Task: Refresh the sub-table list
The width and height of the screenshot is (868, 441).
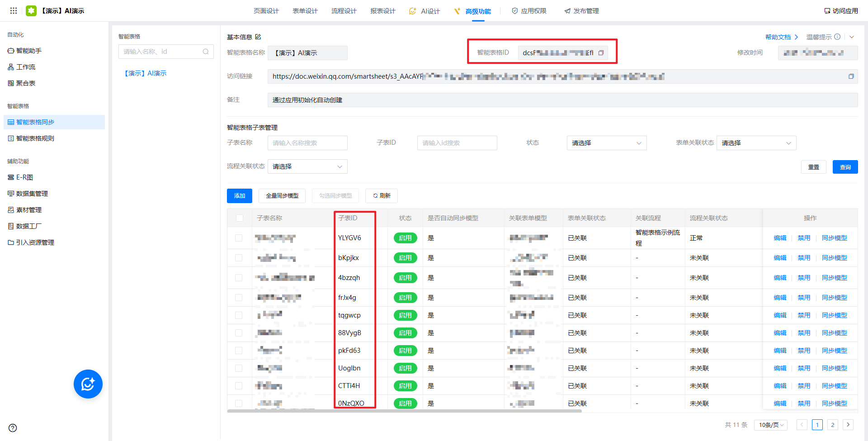Action: (382, 196)
